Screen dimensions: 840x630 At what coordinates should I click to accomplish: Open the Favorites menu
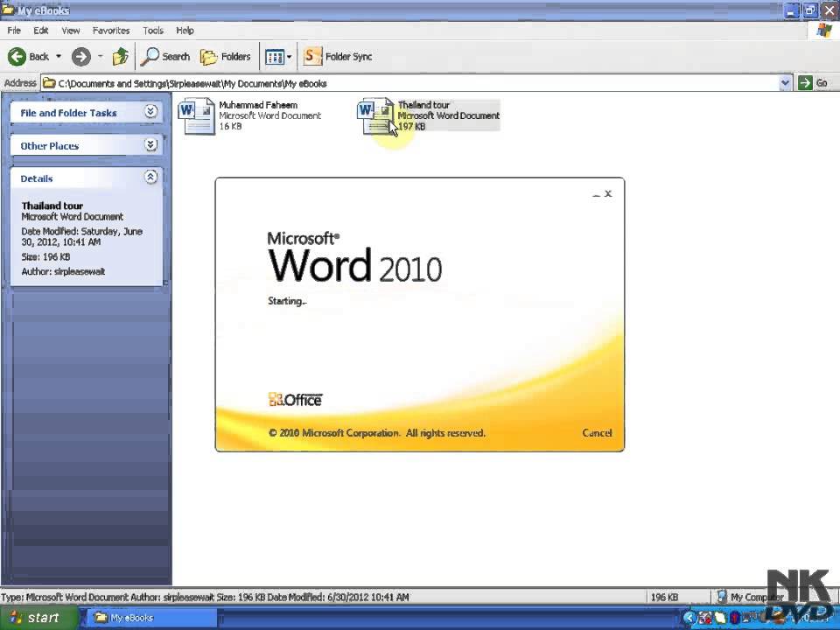(x=111, y=31)
